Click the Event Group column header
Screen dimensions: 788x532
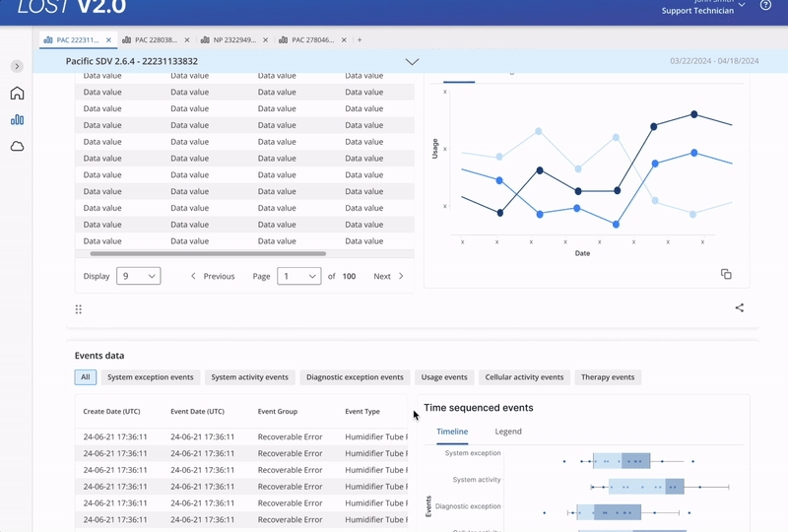(x=278, y=412)
